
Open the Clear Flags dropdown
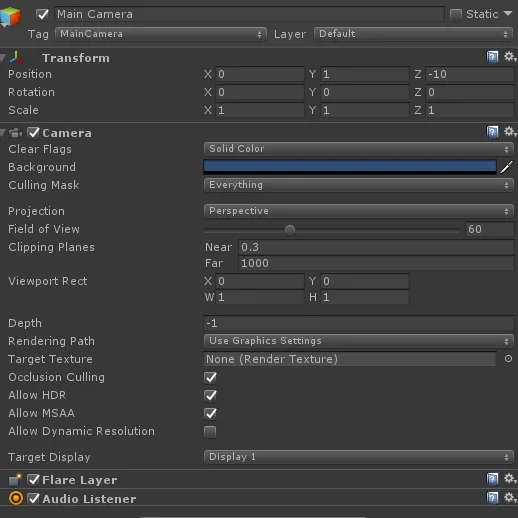tap(359, 149)
